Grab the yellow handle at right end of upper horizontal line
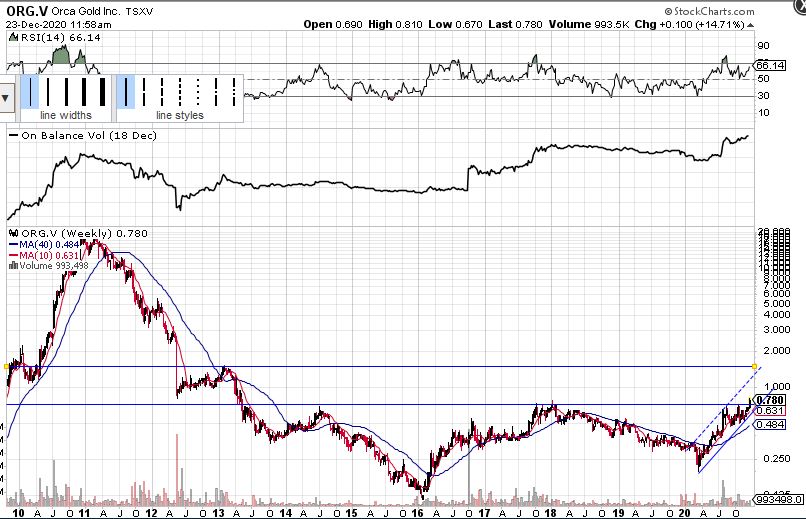 point(754,366)
